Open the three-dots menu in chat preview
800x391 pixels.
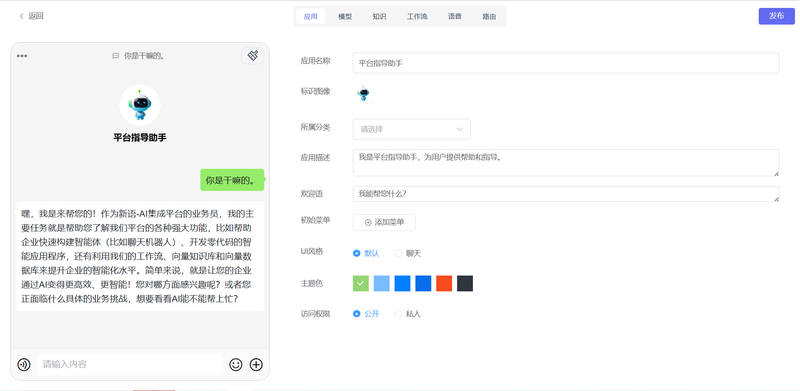point(22,56)
